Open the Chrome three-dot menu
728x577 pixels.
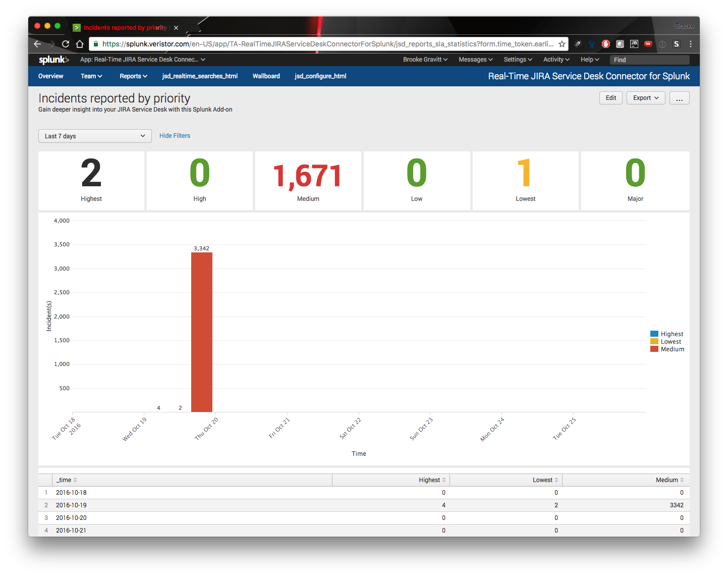coord(691,44)
